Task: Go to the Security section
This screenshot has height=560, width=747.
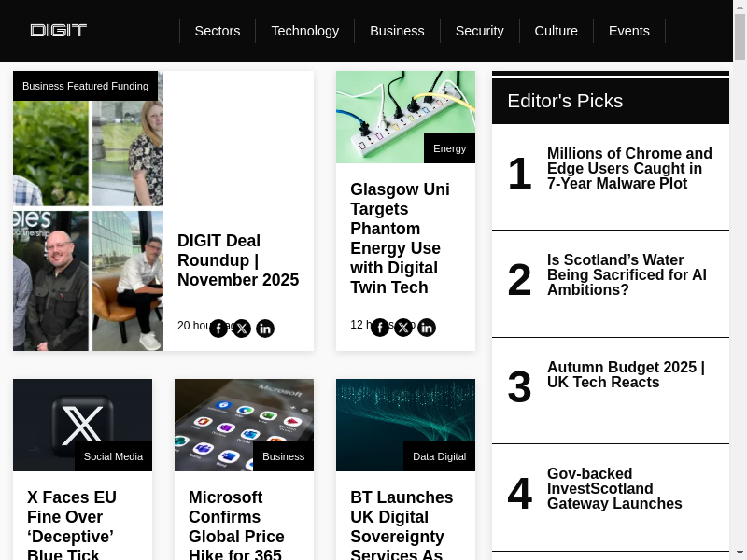Action: (x=479, y=31)
